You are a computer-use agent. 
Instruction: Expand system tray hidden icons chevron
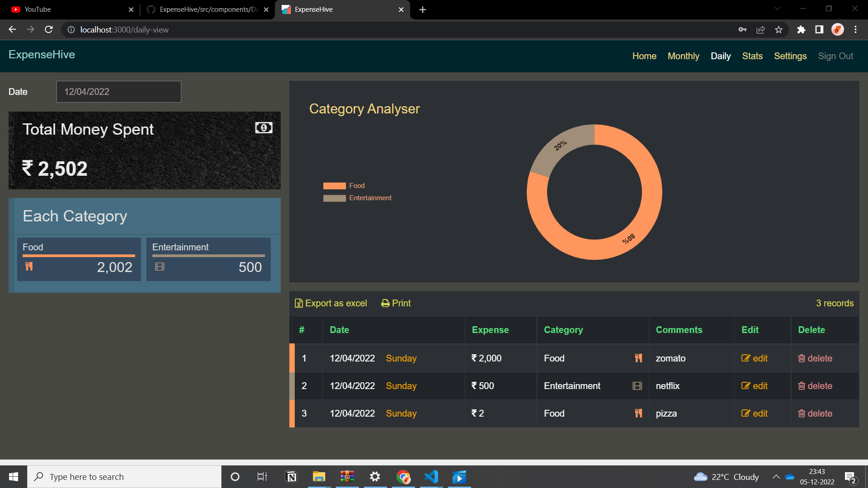click(x=776, y=477)
